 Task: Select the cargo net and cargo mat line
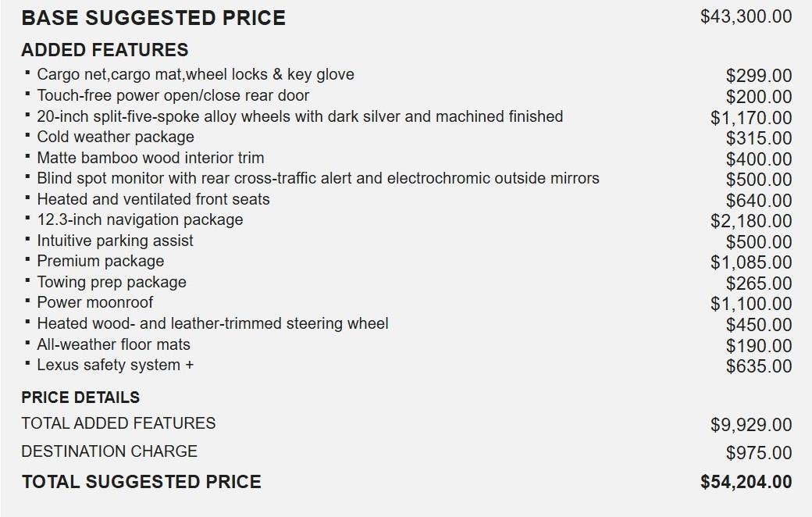[195, 75]
